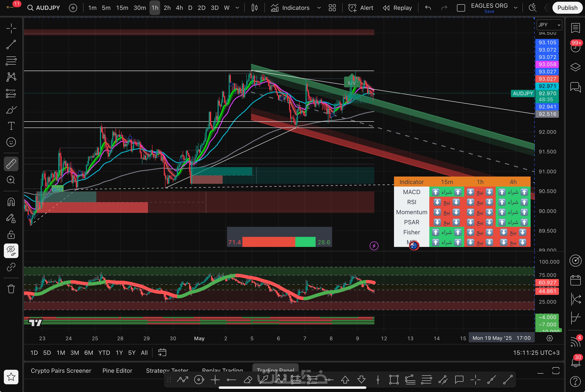Open the indicator templates grid
The image size is (585, 392).
click(x=332, y=8)
